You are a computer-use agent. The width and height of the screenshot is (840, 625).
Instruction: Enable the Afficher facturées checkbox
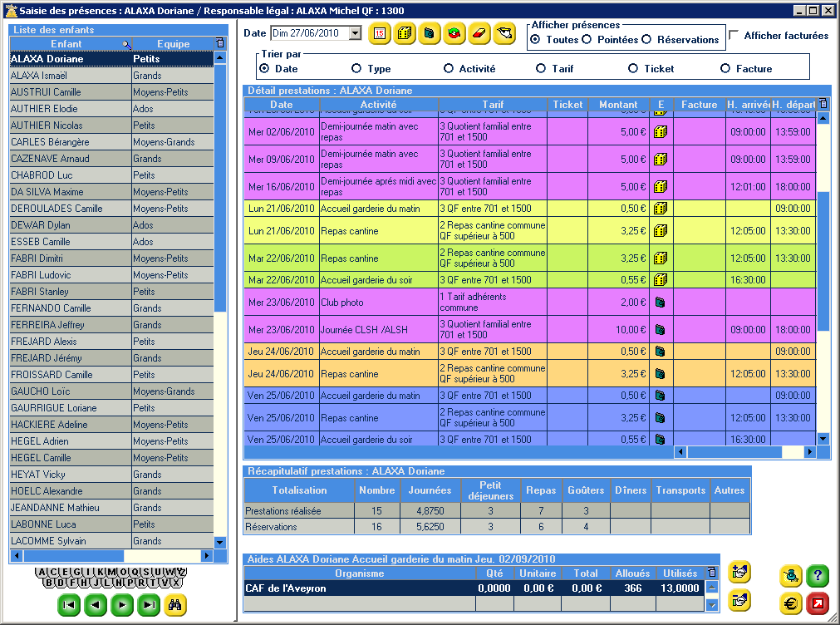coord(734,35)
